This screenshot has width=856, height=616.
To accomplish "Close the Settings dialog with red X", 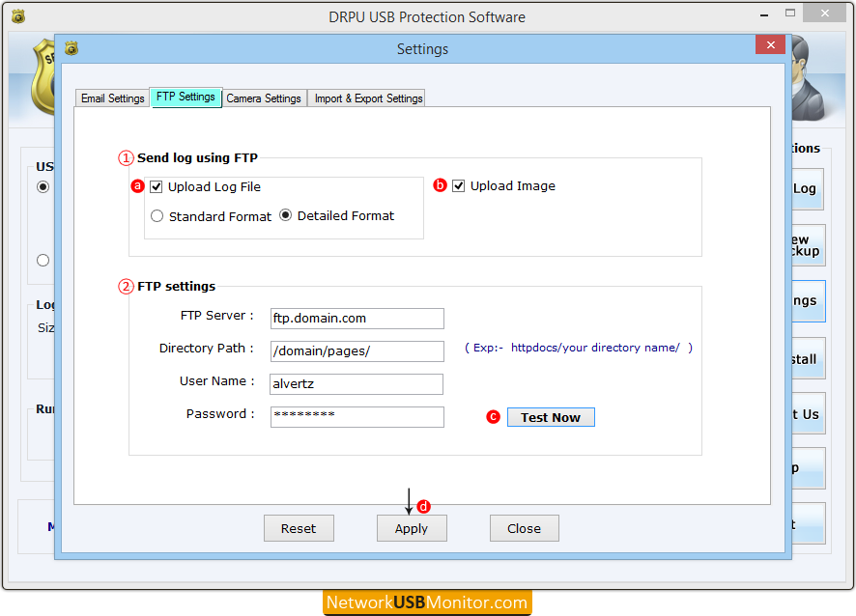I will [x=770, y=44].
